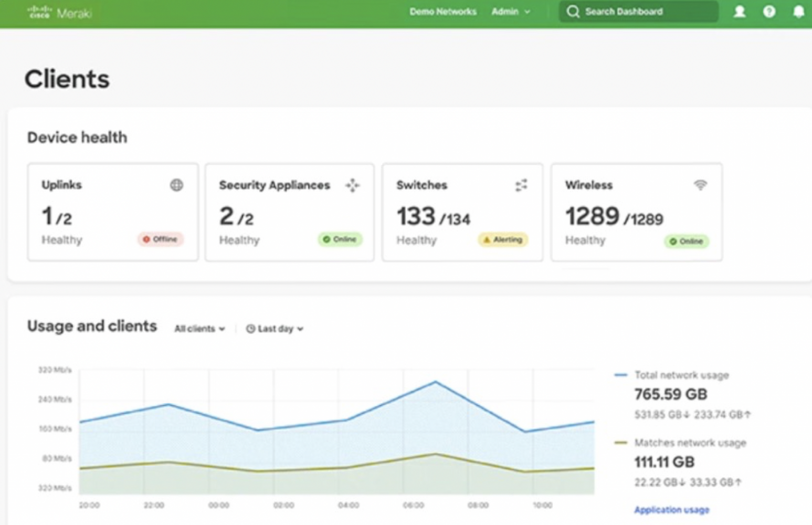812x525 pixels.
Task: Click the search magnifier icon
Action: tap(573, 12)
